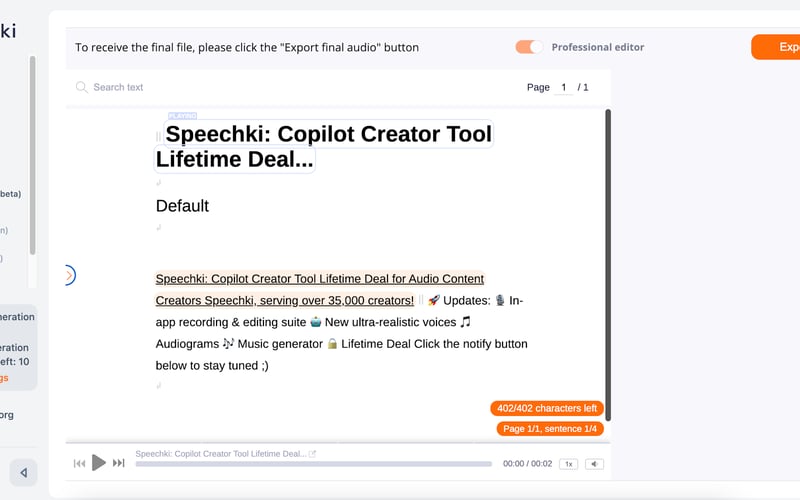Collapse the sidebar with the triangle button
The height and width of the screenshot is (500, 800).
(x=23, y=473)
